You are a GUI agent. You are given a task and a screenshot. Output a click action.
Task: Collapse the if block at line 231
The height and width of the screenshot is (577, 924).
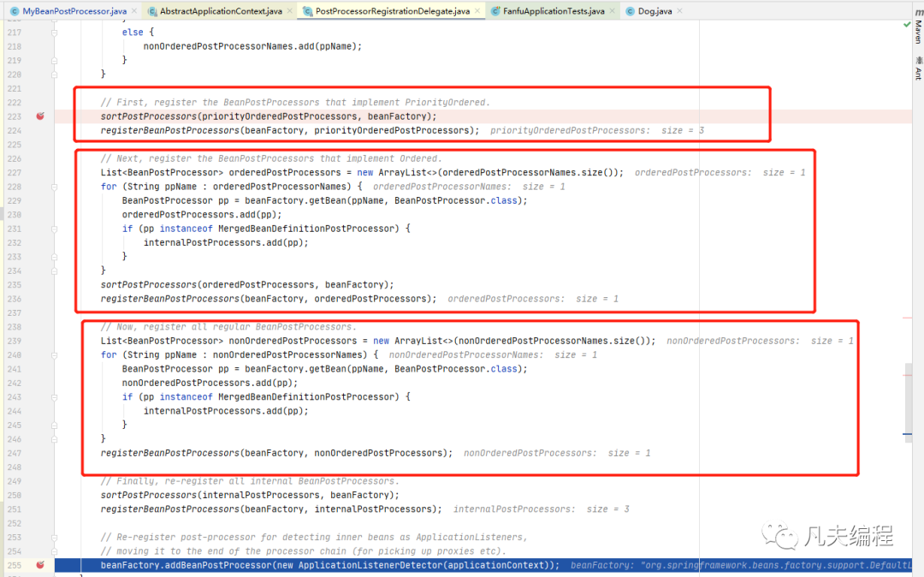point(54,229)
